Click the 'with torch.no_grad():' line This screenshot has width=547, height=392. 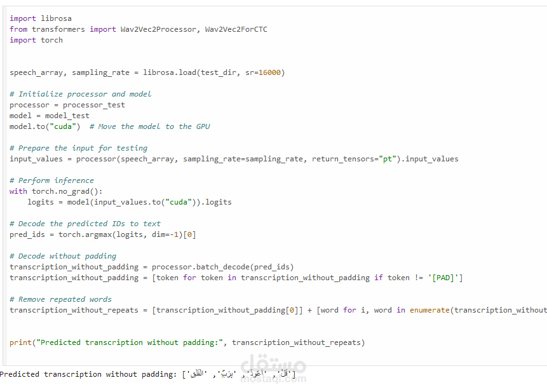coord(56,191)
